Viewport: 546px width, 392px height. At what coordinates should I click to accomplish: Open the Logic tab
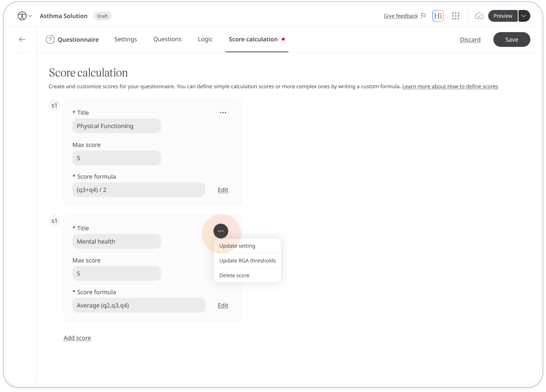coord(205,39)
